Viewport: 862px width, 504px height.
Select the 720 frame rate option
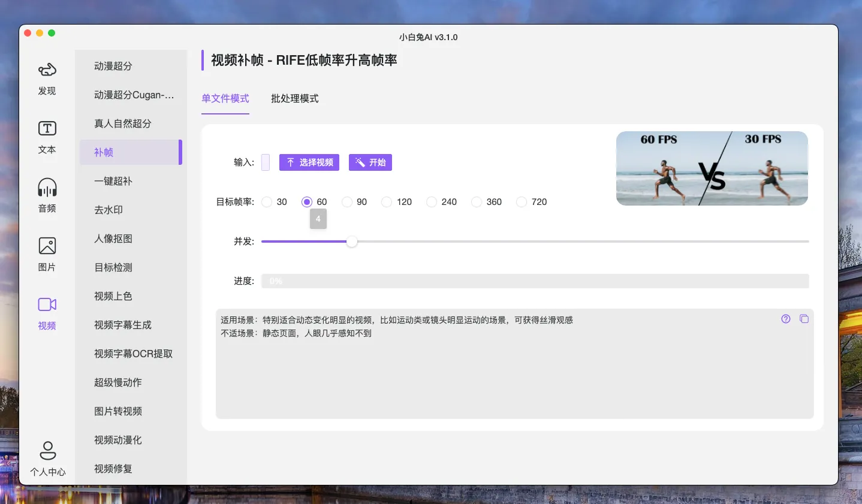click(x=522, y=202)
